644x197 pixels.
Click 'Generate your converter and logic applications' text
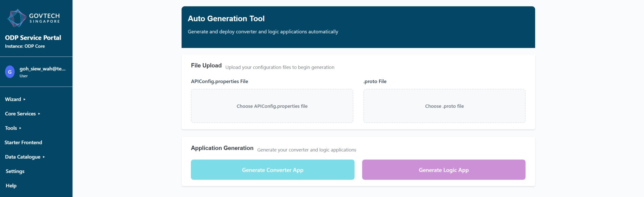pyautogui.click(x=307, y=150)
